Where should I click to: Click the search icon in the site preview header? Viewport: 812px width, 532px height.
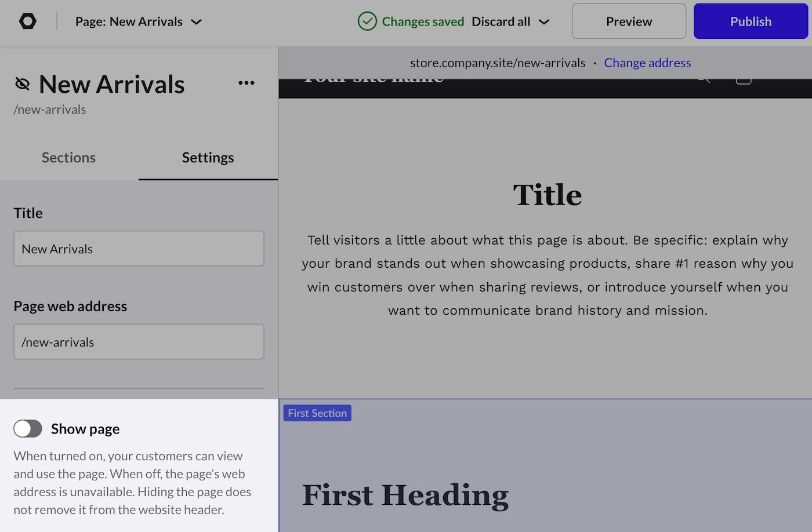pos(702,79)
